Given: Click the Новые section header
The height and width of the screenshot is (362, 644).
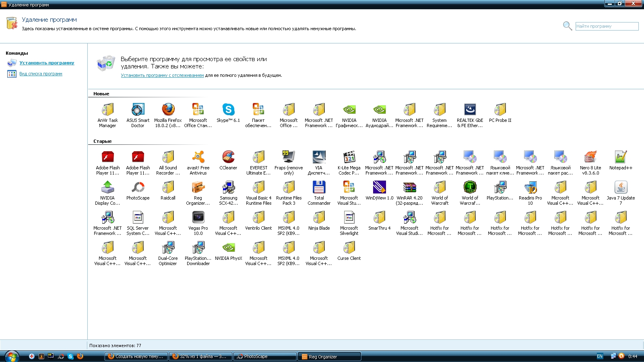Looking at the screenshot, I should [101, 94].
